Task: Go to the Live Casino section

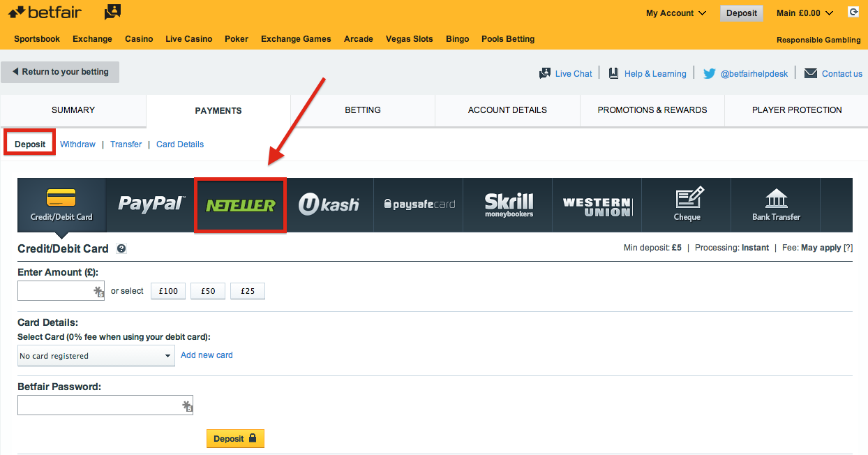Action: click(x=188, y=39)
